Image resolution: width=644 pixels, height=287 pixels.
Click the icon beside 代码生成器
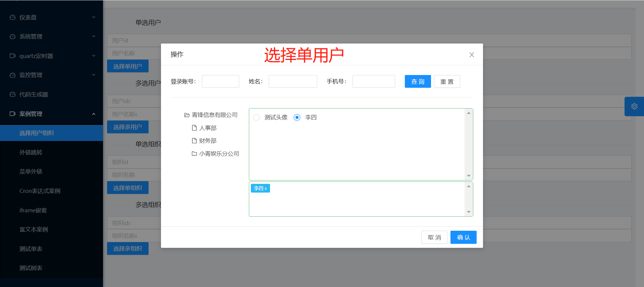[12, 94]
